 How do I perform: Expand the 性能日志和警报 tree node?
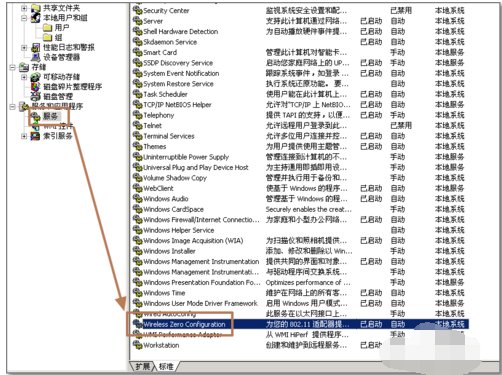point(24,48)
